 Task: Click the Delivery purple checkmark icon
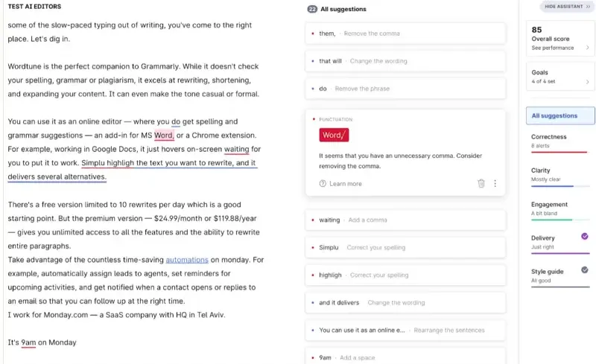click(585, 236)
